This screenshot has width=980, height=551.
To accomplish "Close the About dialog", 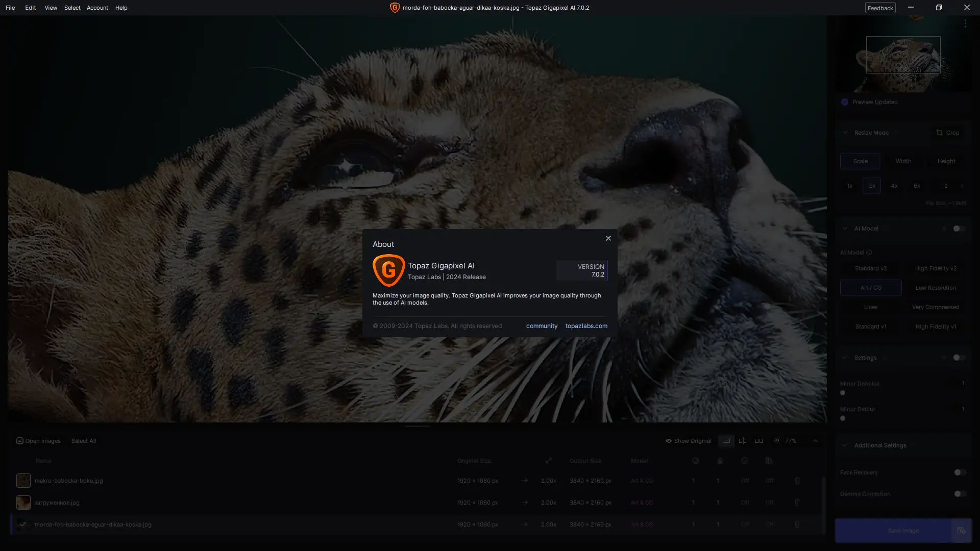I will click(x=608, y=238).
